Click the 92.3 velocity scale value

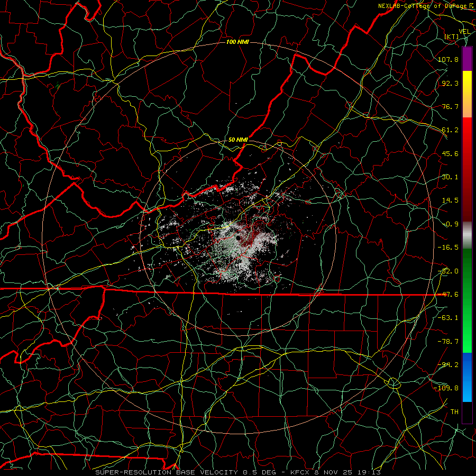(450, 83)
